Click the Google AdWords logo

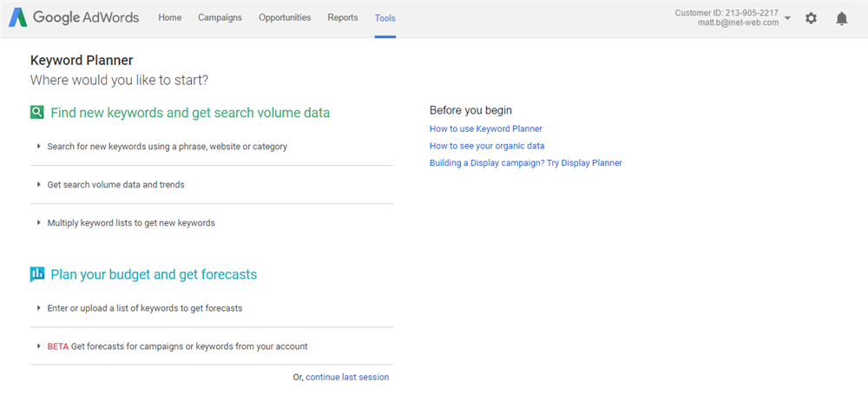point(74,17)
